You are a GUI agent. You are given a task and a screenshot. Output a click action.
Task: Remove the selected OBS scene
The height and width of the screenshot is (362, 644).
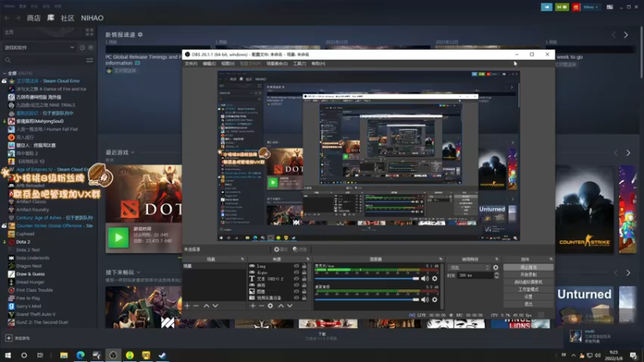pyautogui.click(x=196, y=306)
